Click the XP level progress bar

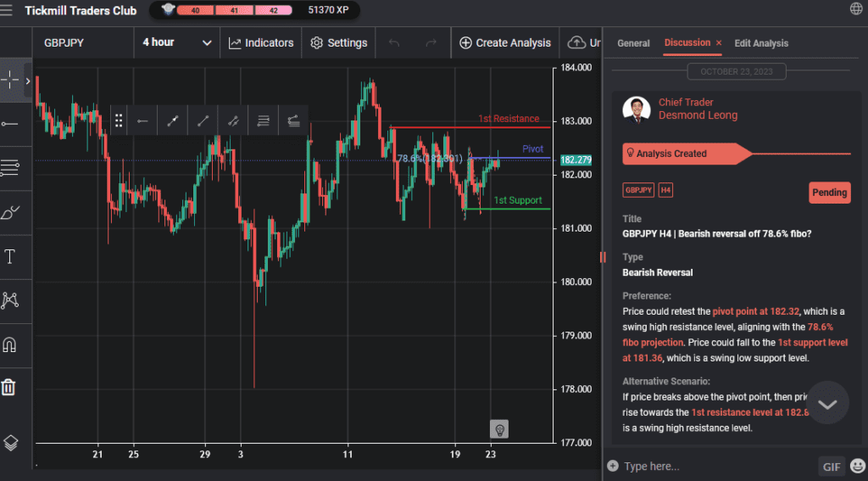(x=234, y=10)
